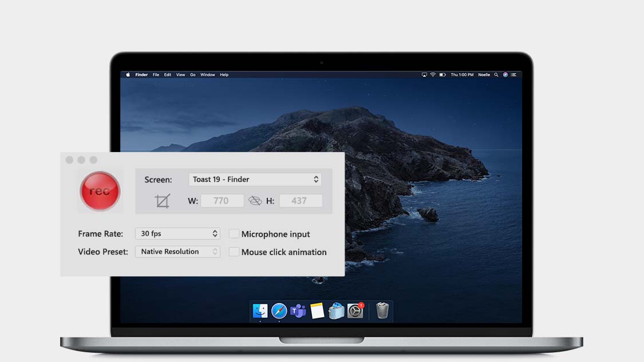Open the Screen source dropdown

(x=255, y=180)
